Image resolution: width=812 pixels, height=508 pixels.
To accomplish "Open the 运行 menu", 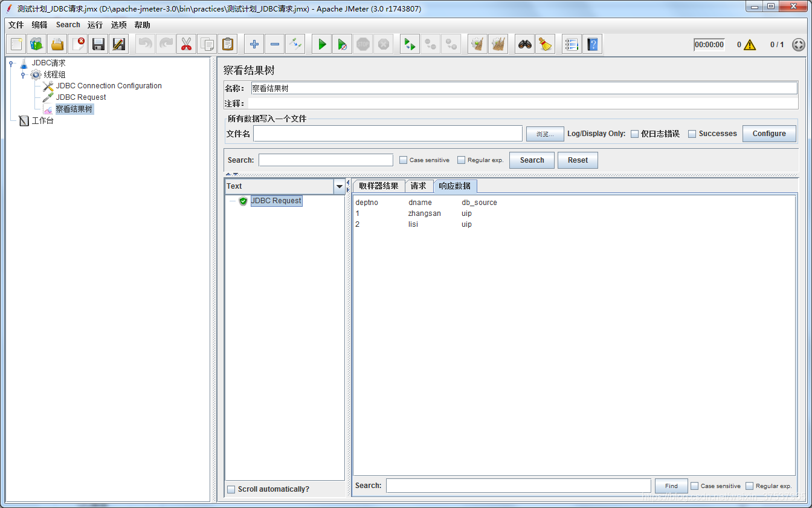I will point(95,25).
